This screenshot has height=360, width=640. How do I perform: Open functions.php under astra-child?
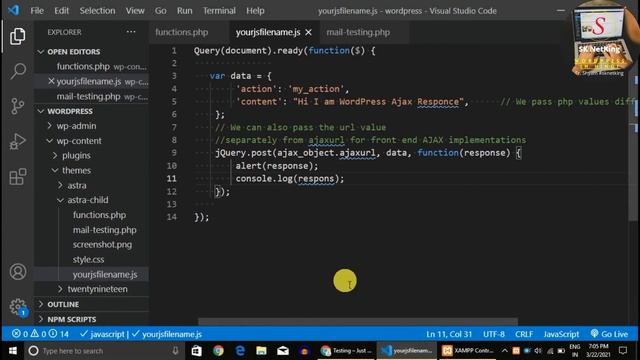pos(99,215)
